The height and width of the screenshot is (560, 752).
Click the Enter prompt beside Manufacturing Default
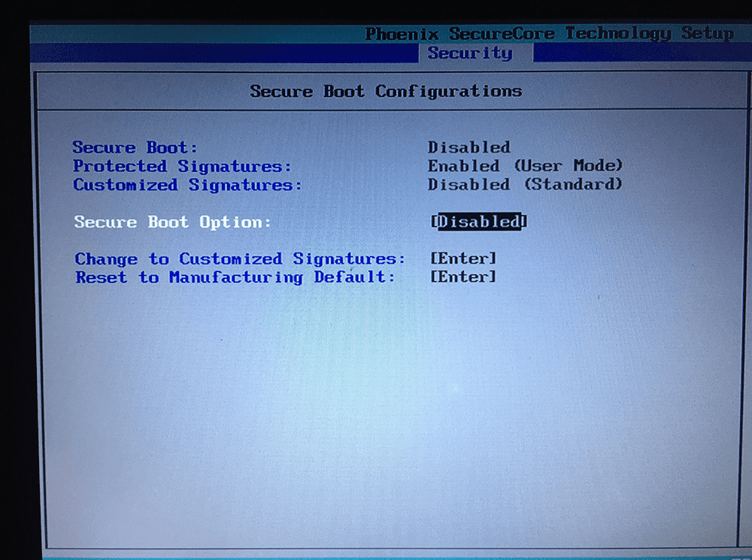click(464, 277)
